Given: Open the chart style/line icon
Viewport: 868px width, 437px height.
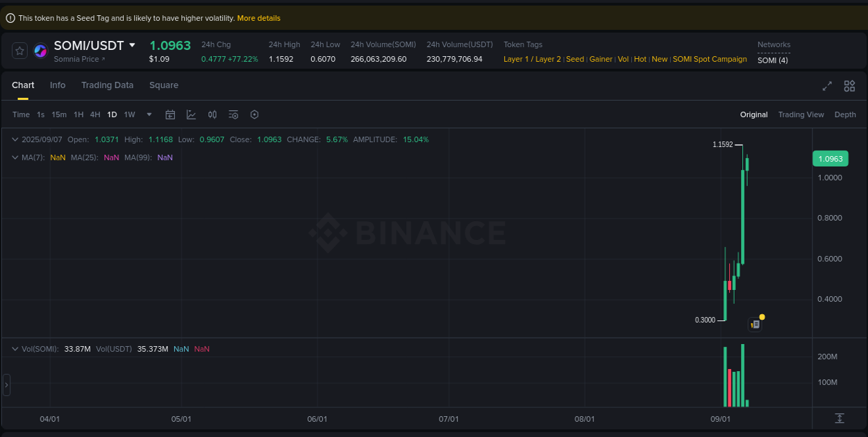Looking at the screenshot, I should pos(191,114).
